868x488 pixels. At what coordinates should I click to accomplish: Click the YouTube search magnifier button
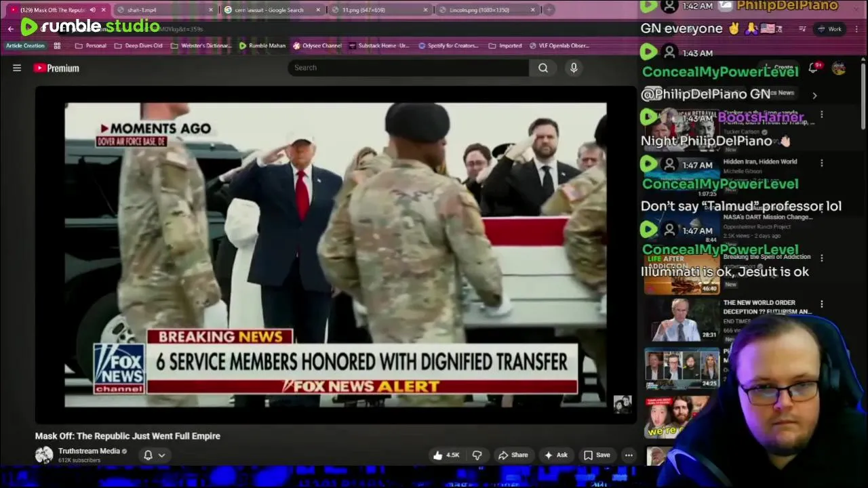pos(543,68)
